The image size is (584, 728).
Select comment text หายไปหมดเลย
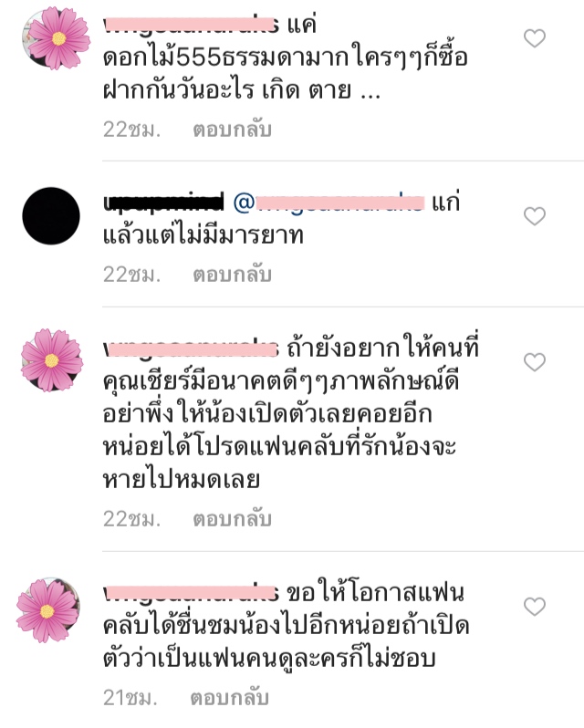pyautogui.click(x=181, y=479)
